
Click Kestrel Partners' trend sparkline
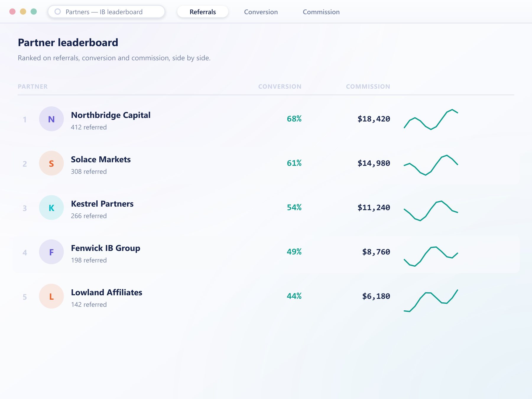coord(431,211)
